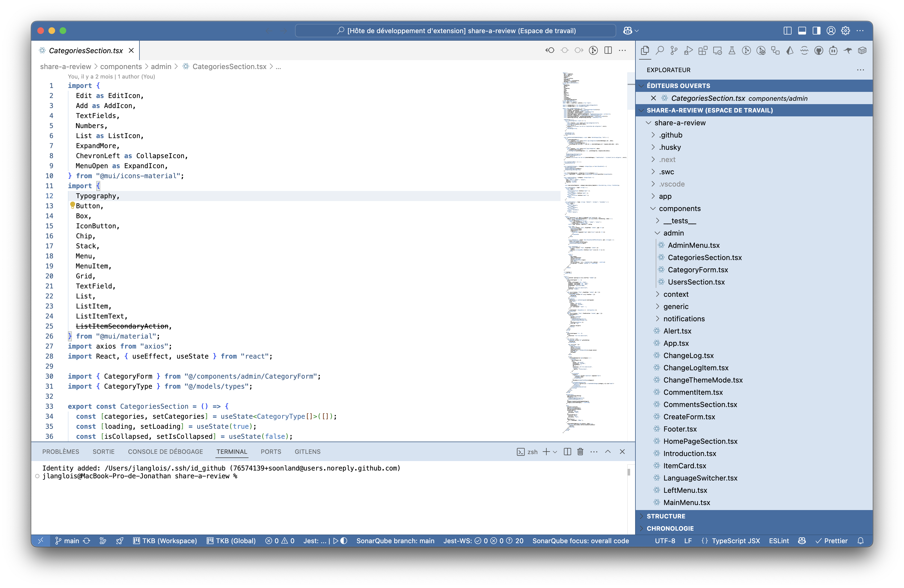The height and width of the screenshot is (588, 904).
Task: Click the TypeScript JSX language mode
Action: coord(735,541)
